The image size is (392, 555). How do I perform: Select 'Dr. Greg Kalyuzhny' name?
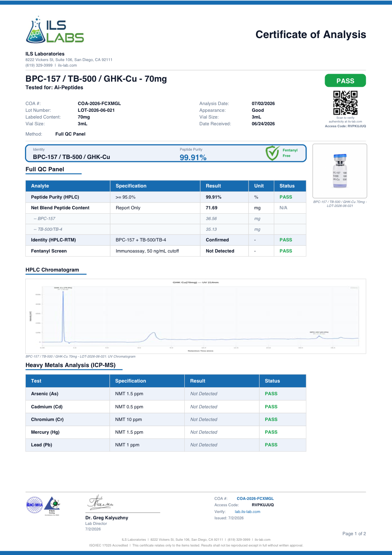coord(107,518)
